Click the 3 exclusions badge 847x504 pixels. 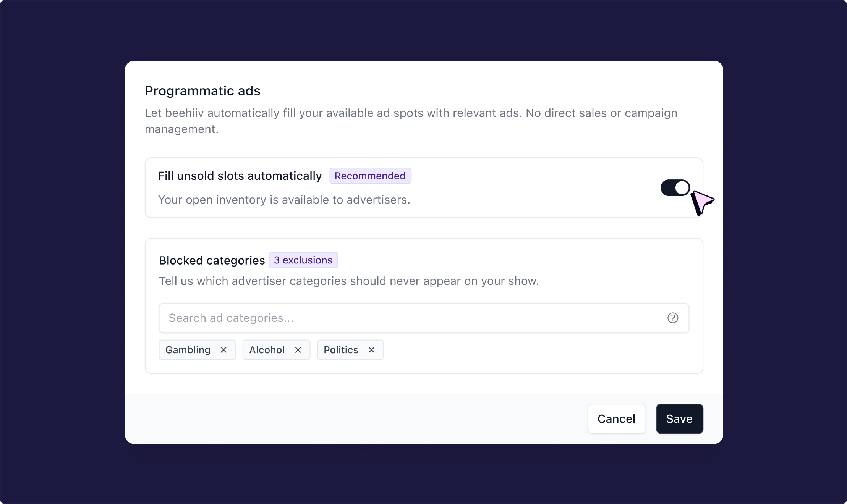point(303,260)
